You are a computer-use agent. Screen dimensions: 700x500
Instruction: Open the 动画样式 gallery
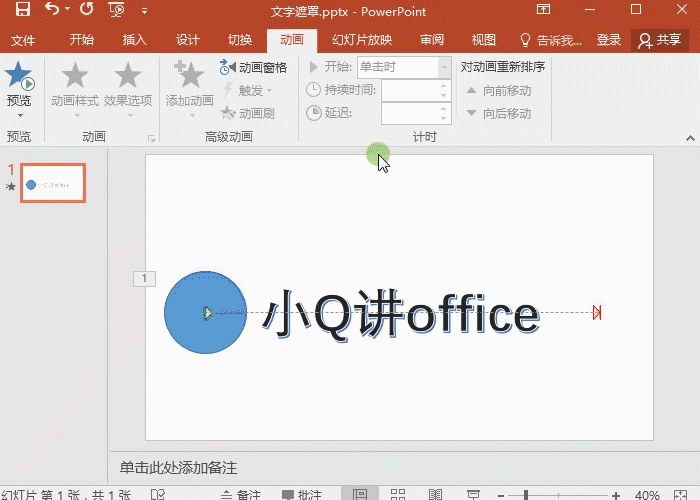75,87
